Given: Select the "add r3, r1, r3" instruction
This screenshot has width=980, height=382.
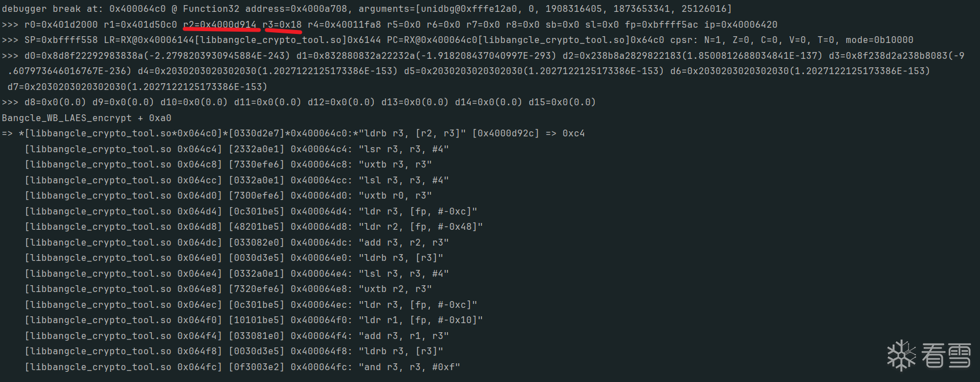Looking at the screenshot, I should 403,336.
